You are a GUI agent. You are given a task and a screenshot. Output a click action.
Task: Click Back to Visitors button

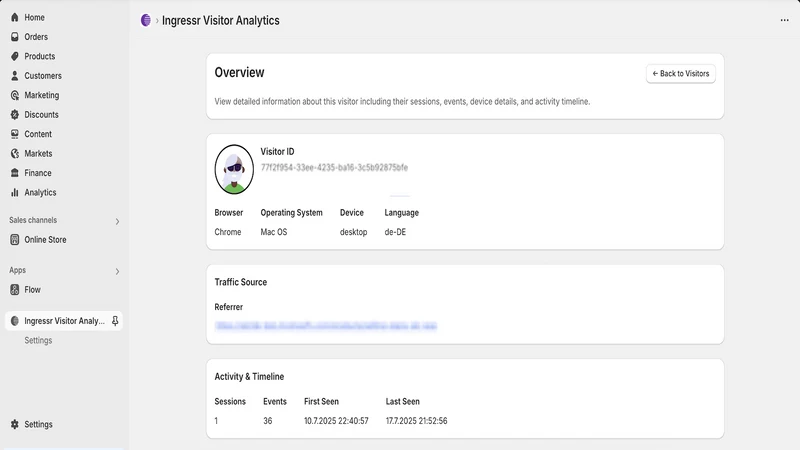click(x=681, y=73)
